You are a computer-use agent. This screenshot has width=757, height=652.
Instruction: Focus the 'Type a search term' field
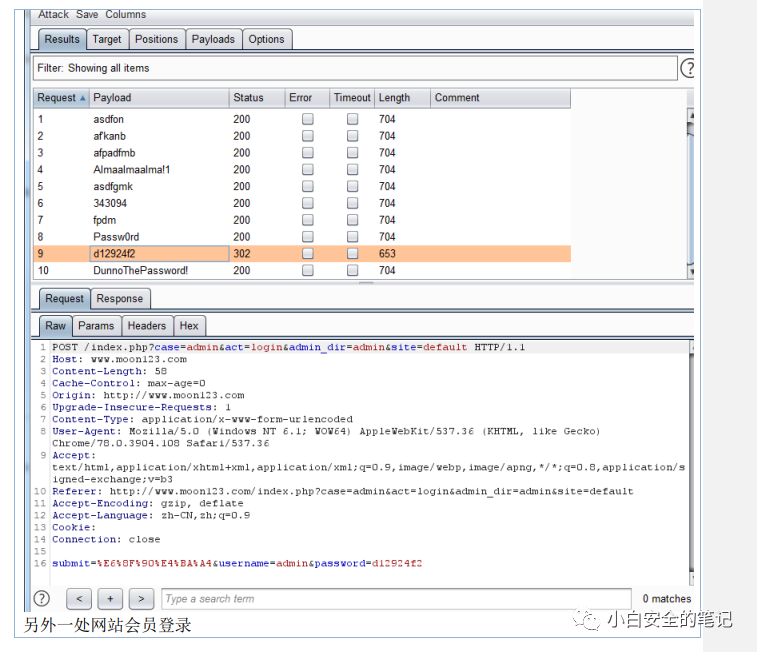coord(396,599)
